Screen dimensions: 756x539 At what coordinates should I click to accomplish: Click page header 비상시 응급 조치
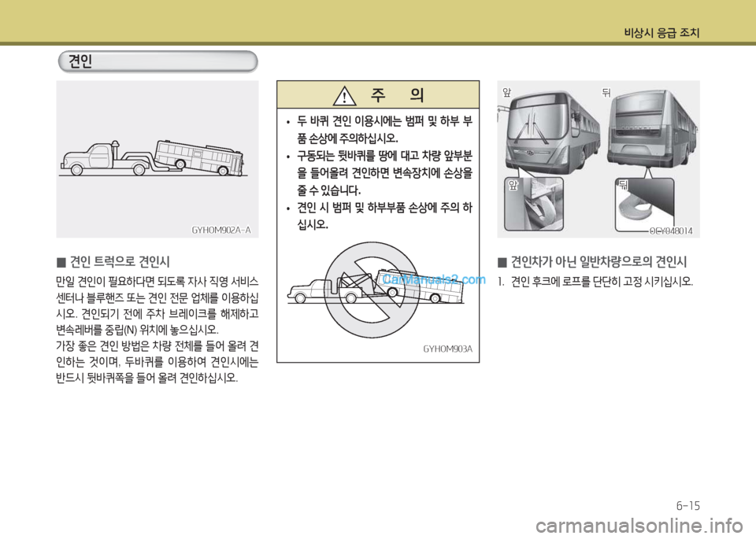[661, 33]
